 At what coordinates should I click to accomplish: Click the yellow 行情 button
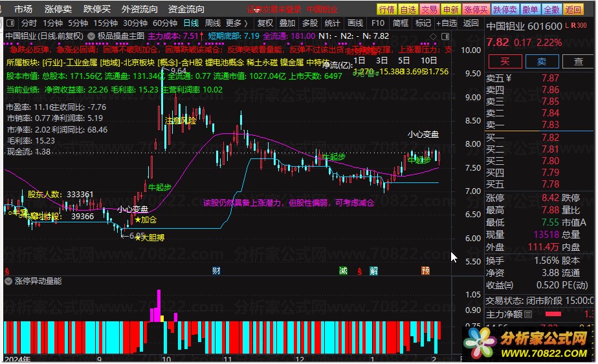[x=387, y=9]
